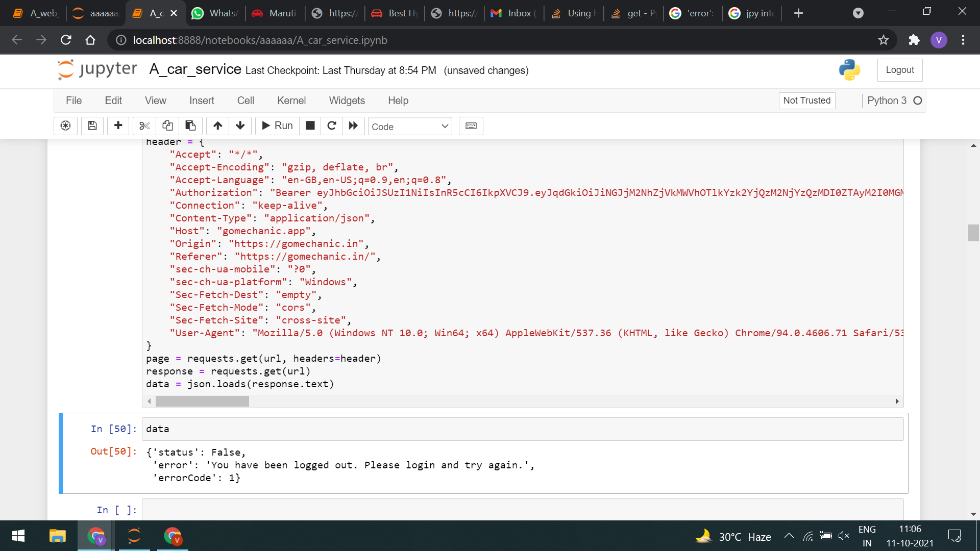Switch to the Maruti tab

tap(275, 13)
